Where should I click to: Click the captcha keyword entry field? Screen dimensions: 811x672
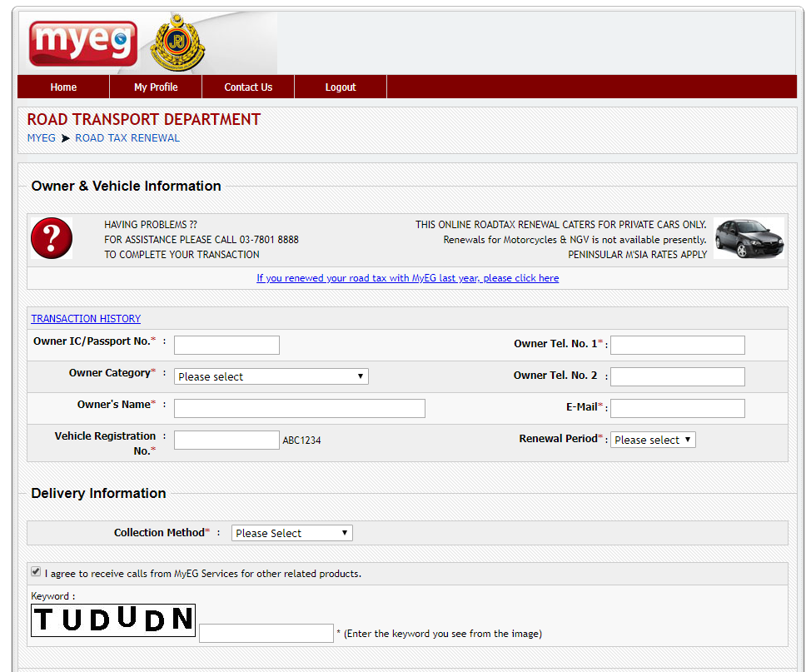click(x=266, y=634)
